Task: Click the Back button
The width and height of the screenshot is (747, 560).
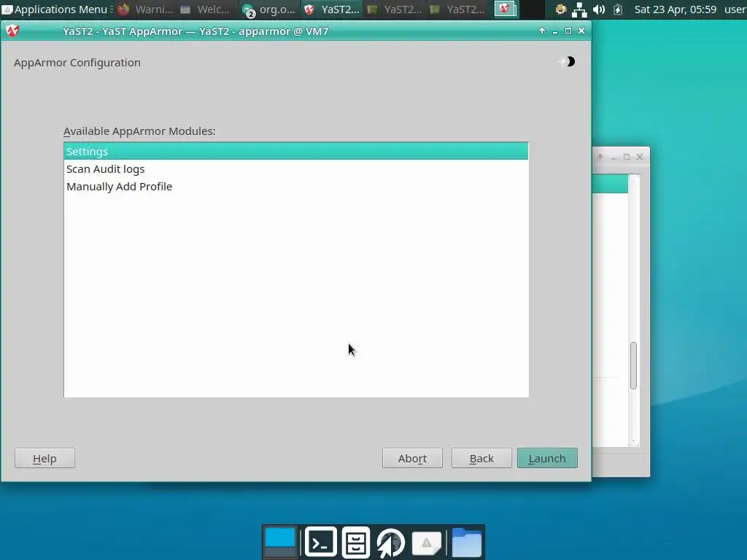Action: (481, 458)
